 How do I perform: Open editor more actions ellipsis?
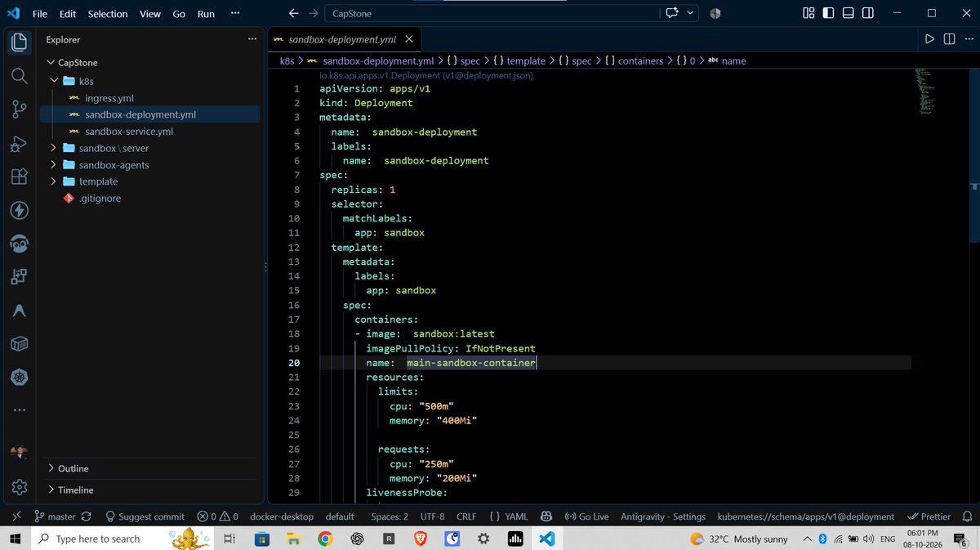tap(968, 38)
